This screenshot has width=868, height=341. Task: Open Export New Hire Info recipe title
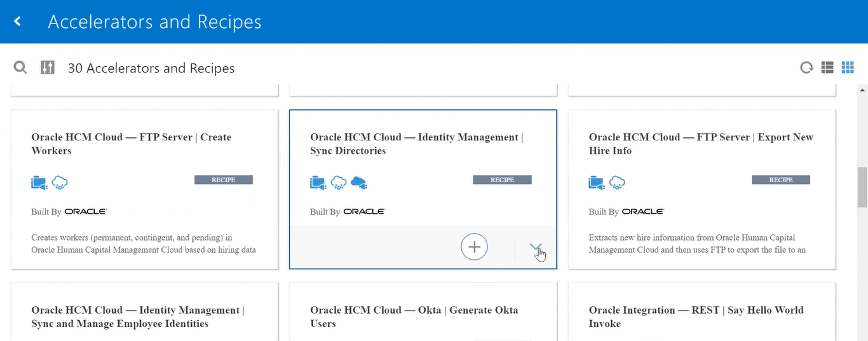(x=700, y=144)
